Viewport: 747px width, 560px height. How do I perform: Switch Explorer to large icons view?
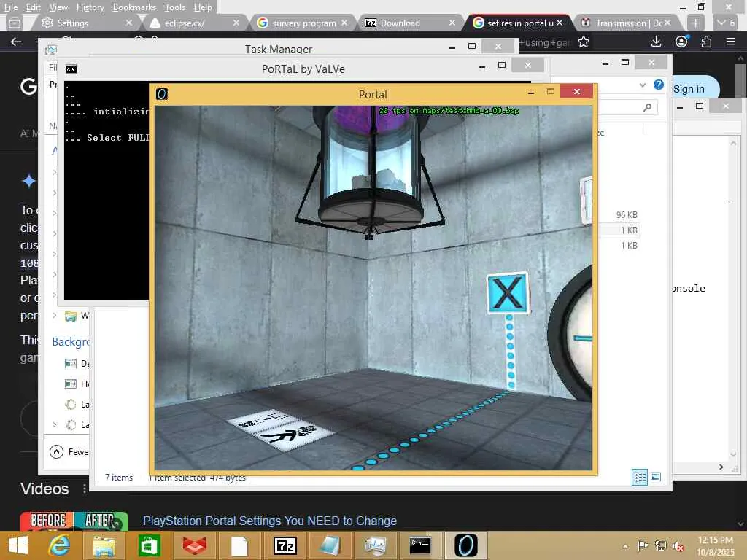pyautogui.click(x=656, y=477)
